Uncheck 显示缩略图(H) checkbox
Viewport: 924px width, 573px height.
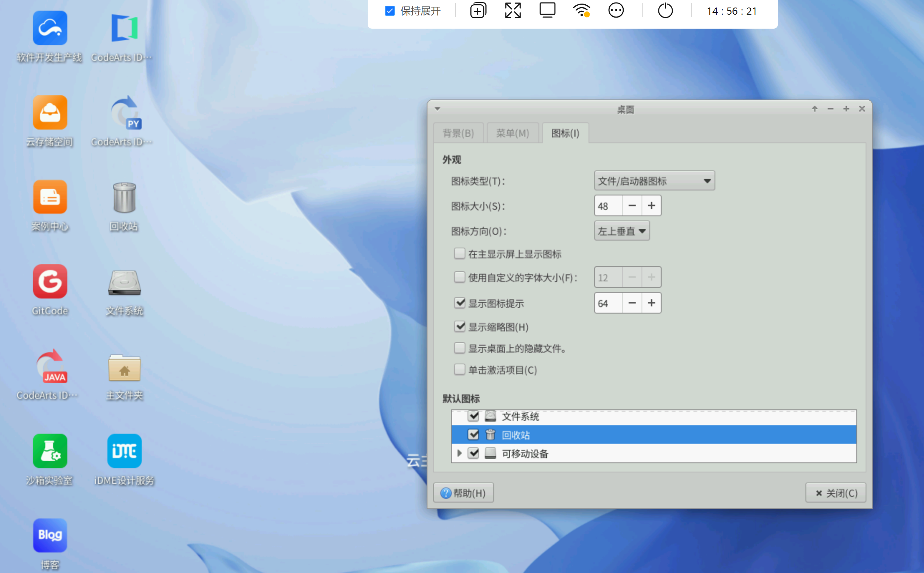[459, 326]
